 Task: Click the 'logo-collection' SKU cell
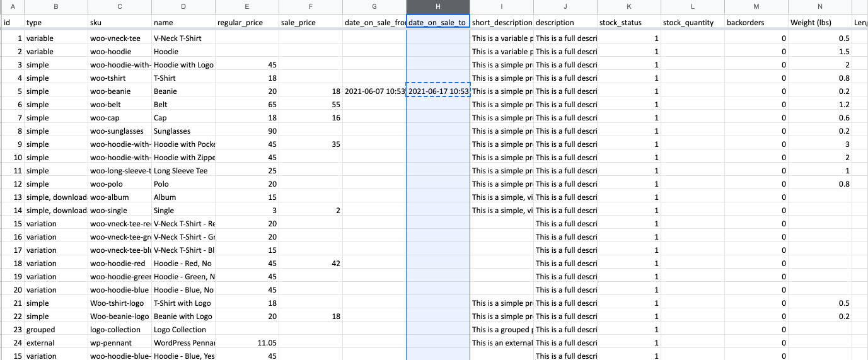pyautogui.click(x=119, y=330)
